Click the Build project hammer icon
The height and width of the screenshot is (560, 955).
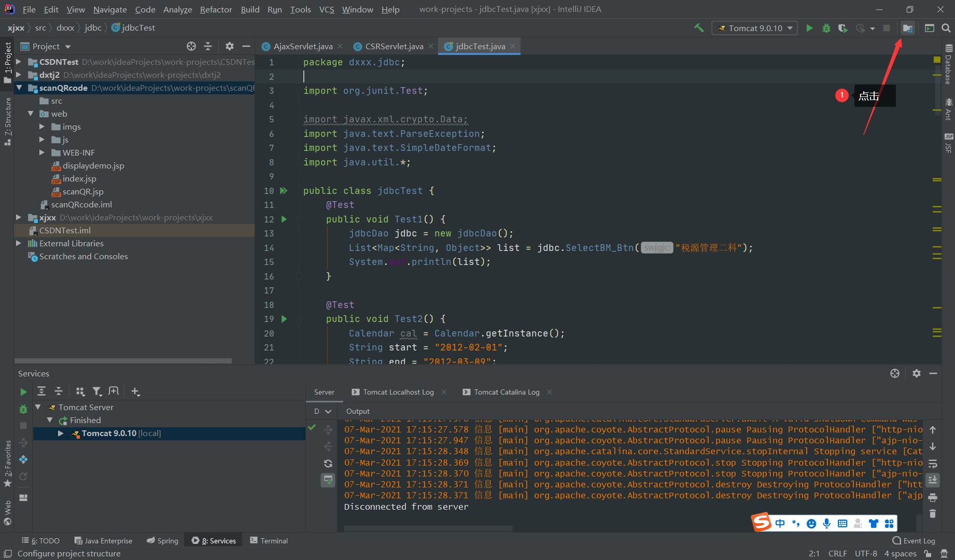[x=699, y=28]
